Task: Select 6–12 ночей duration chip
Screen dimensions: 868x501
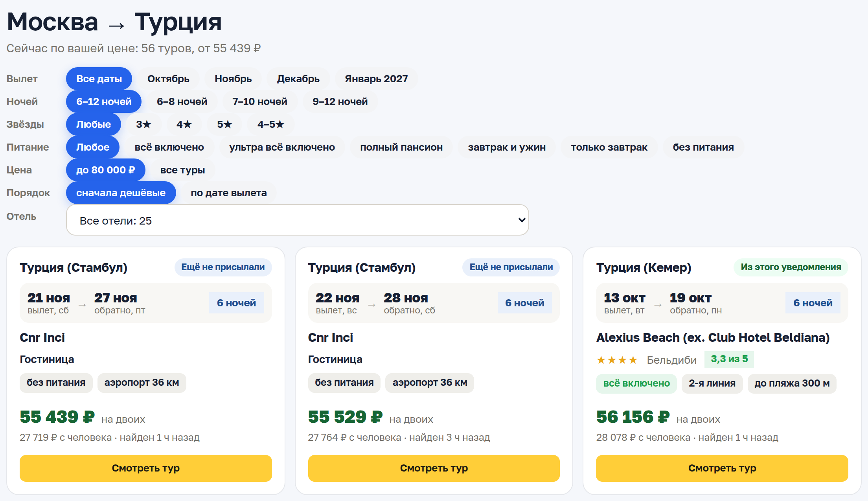Action: tap(104, 101)
